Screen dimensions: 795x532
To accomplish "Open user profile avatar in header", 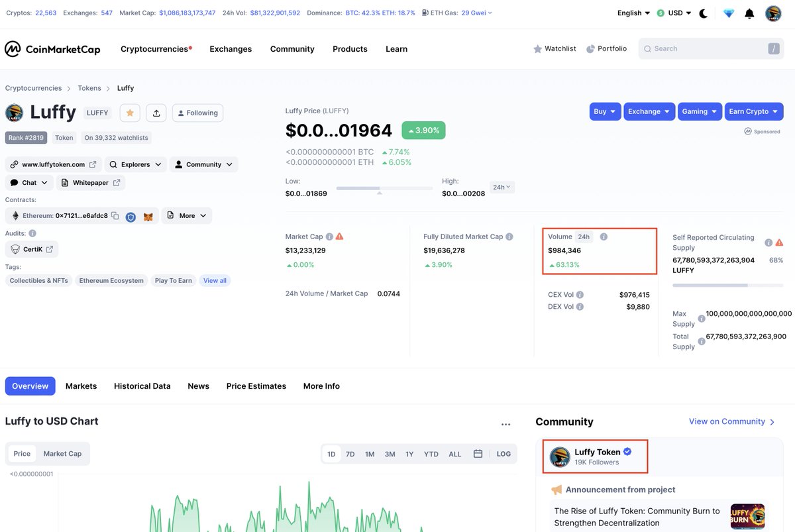I will click(x=773, y=13).
